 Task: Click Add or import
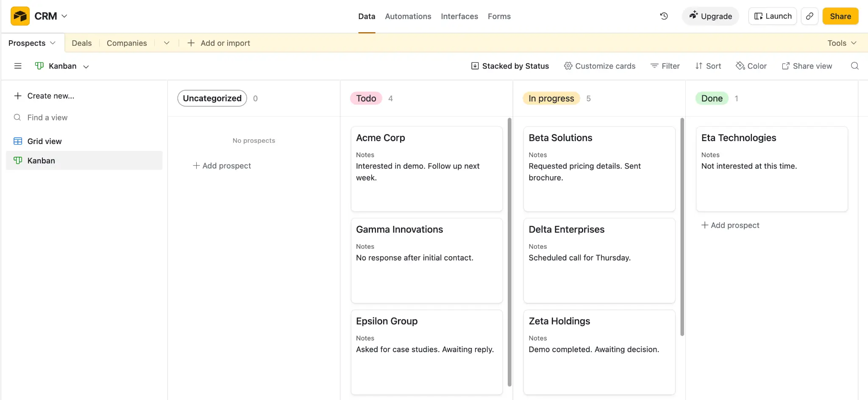pos(225,43)
